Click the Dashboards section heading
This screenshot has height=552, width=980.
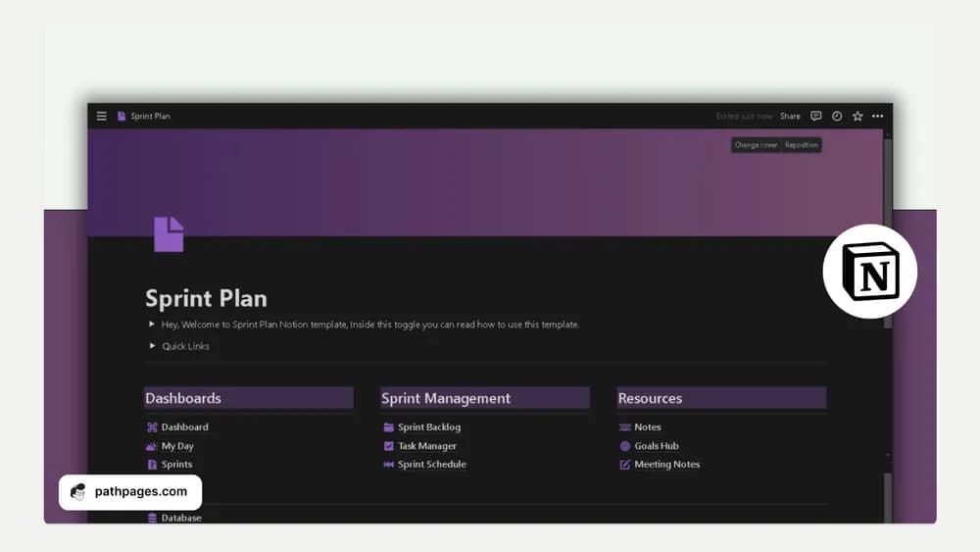(x=249, y=398)
